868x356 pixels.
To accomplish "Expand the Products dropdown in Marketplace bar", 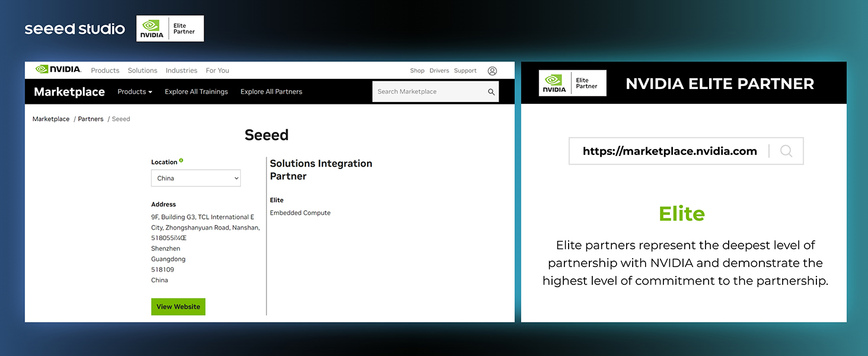I will coord(135,91).
